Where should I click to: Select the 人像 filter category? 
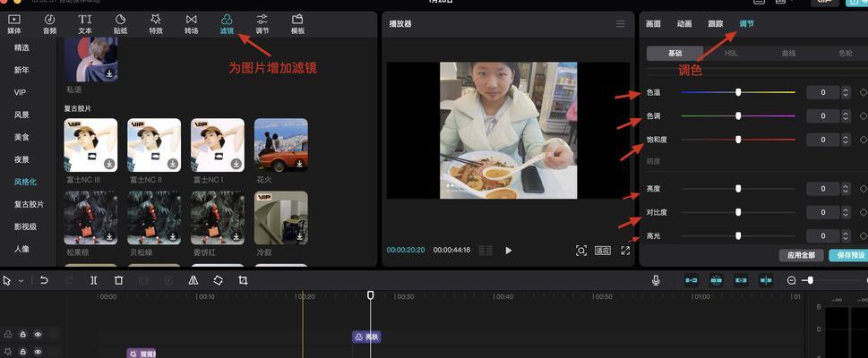click(21, 249)
